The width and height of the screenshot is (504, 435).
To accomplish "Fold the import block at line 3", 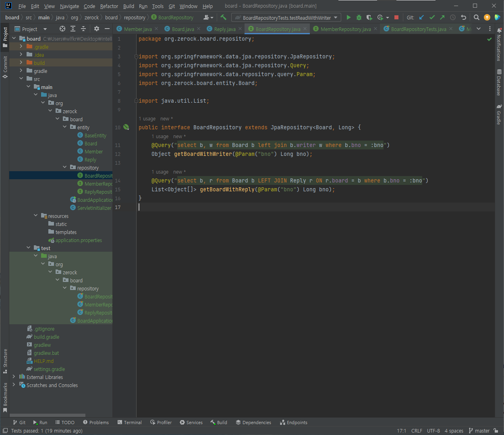I will 136,57.
